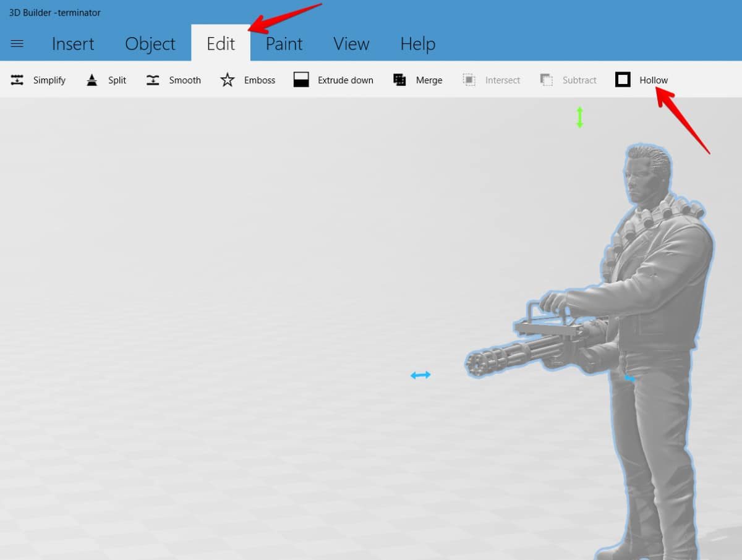This screenshot has width=742, height=560.
Task: Click the Merge tool icon
Action: 400,80
